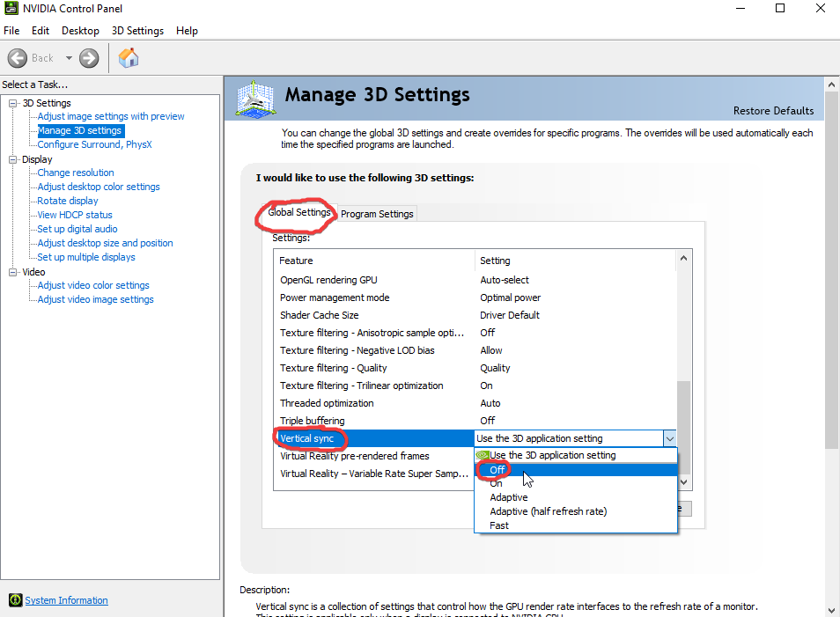Open Configure Surround, PhysX
Screen dimensions: 840x617
pos(95,144)
